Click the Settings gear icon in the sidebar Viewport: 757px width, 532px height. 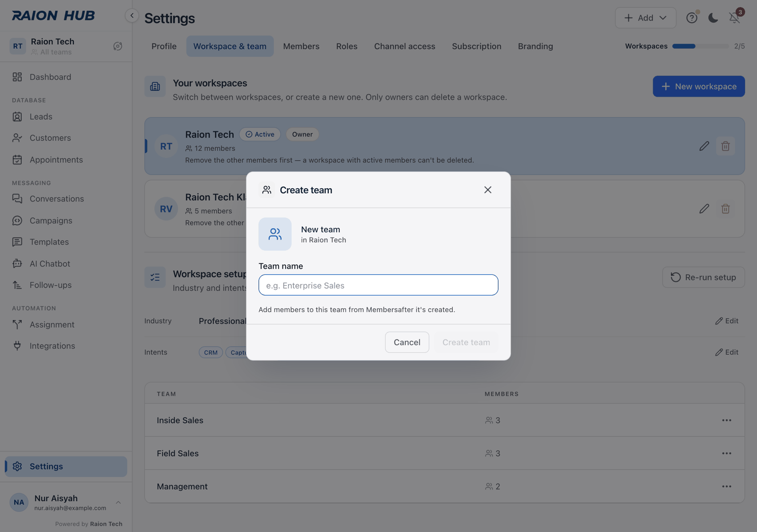(18, 466)
